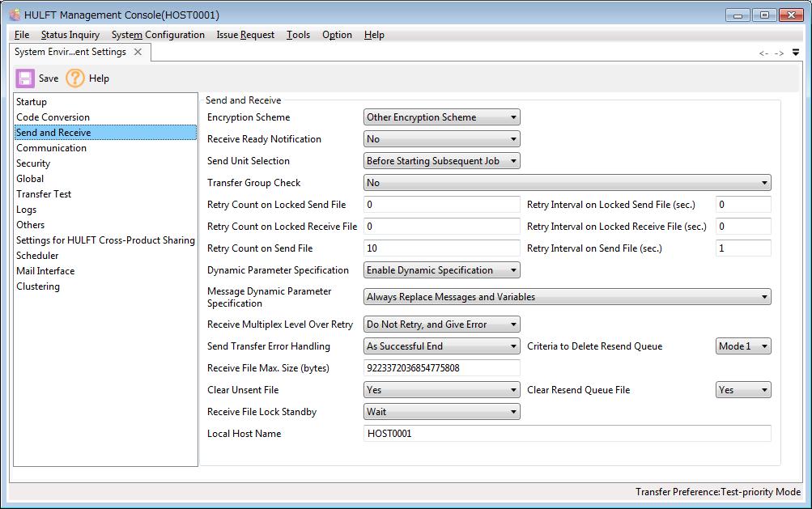Select Scheduler in the settings list
Screen dimensions: 812x509
(105, 255)
